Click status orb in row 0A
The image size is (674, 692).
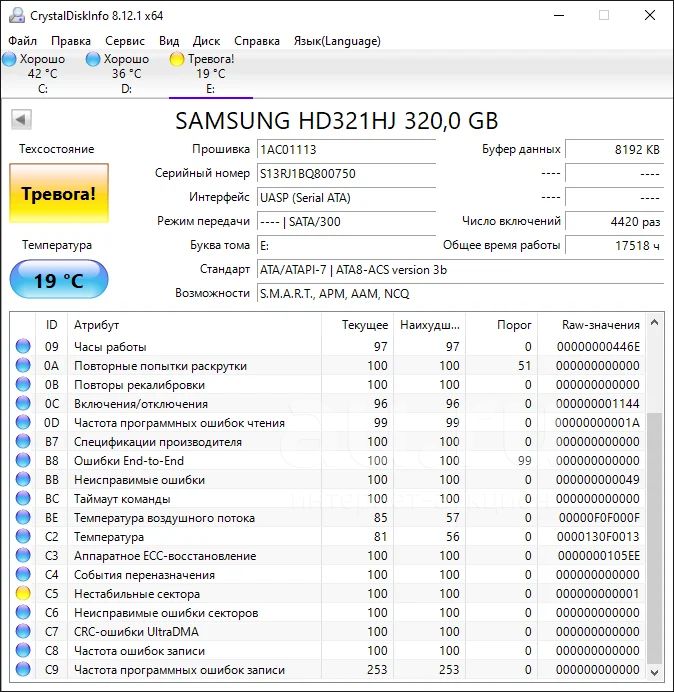(x=23, y=365)
